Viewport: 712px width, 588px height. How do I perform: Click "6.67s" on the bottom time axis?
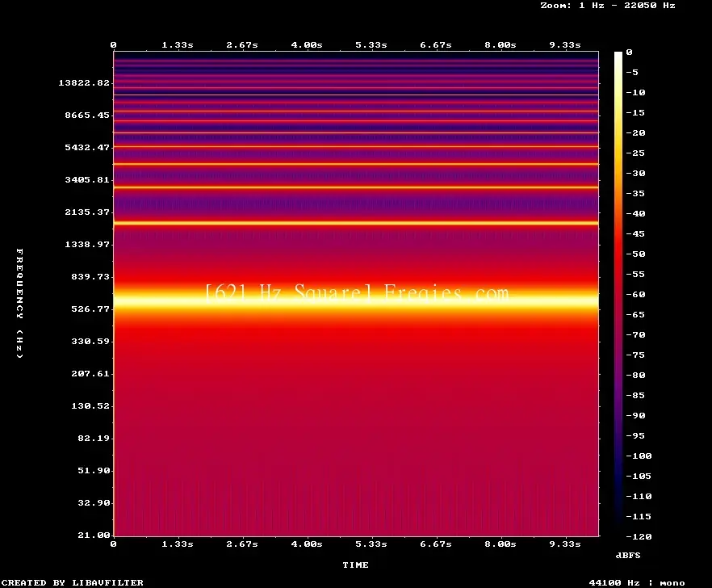[x=435, y=544]
